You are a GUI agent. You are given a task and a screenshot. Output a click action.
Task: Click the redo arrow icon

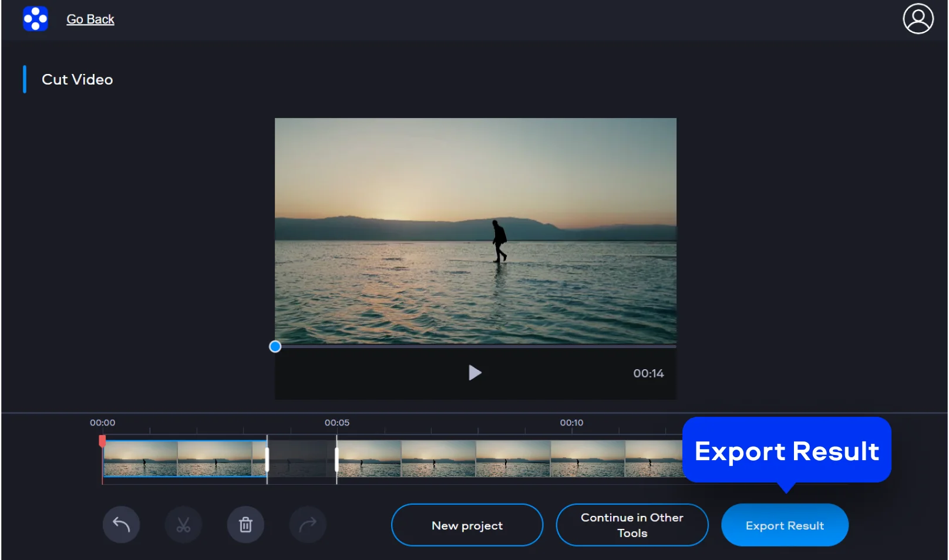pyautogui.click(x=308, y=524)
